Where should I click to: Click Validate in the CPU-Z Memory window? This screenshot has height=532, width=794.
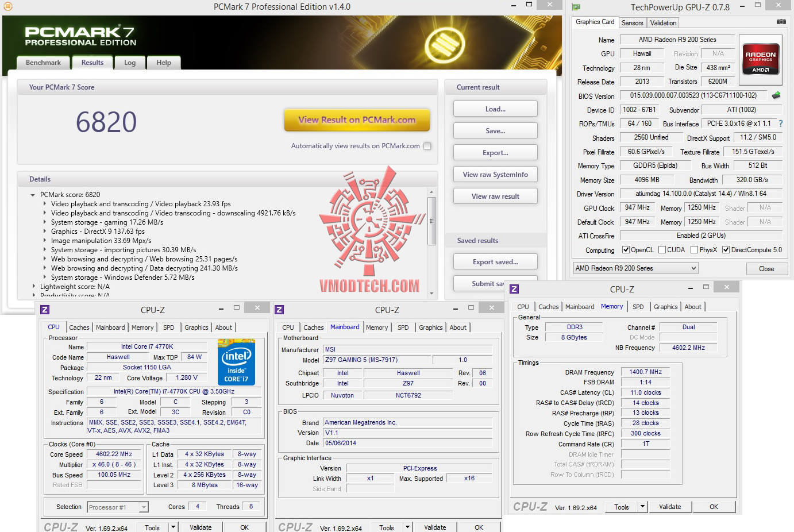coord(670,507)
